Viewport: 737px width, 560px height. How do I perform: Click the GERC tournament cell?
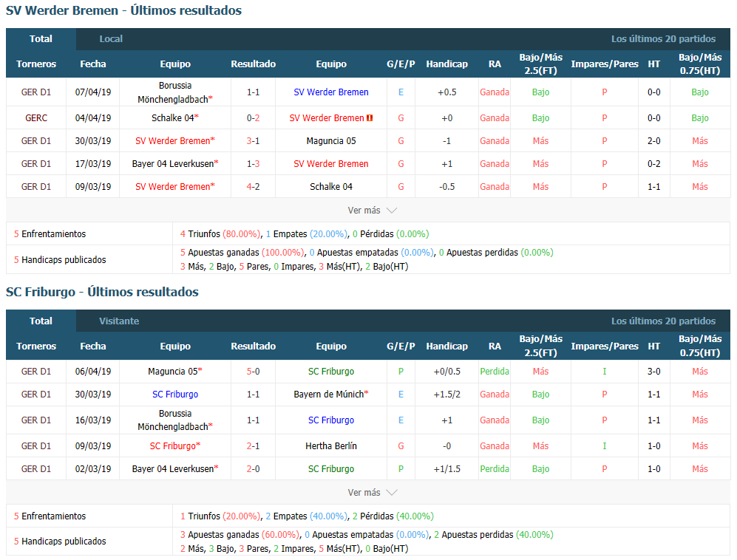(36, 118)
